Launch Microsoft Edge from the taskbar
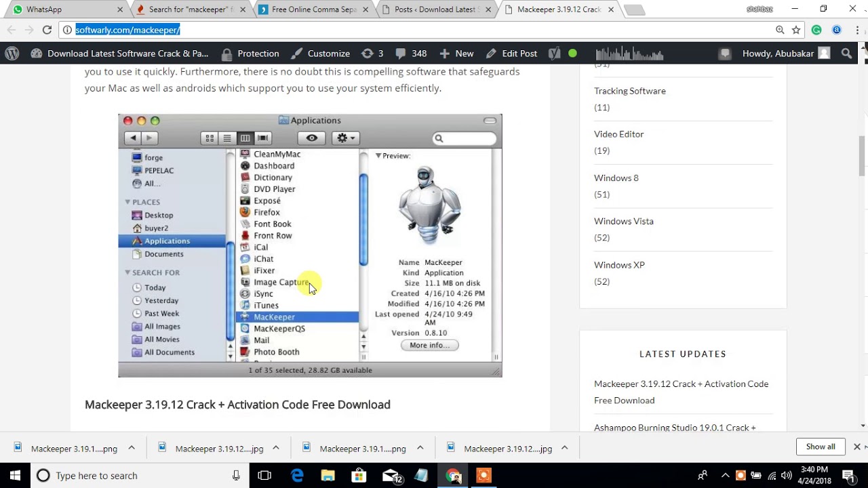Viewport: 868px width, 488px height. pyautogui.click(x=297, y=475)
